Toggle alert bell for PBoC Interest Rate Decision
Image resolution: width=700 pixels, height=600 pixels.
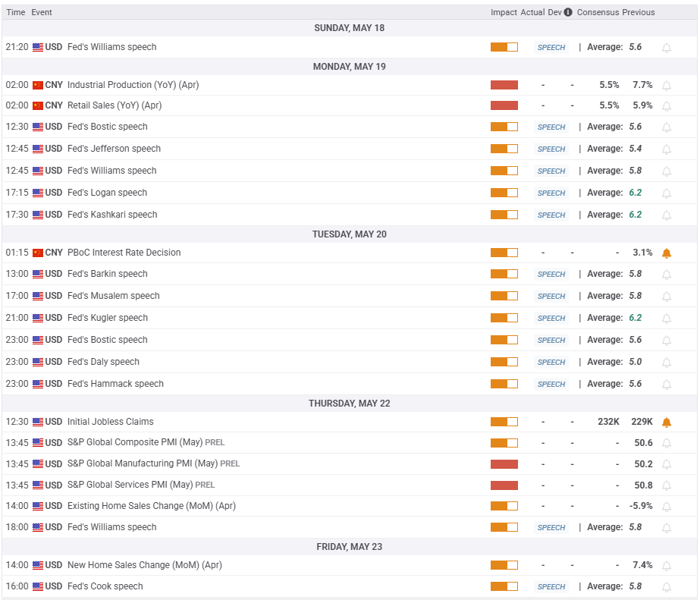coord(667,253)
